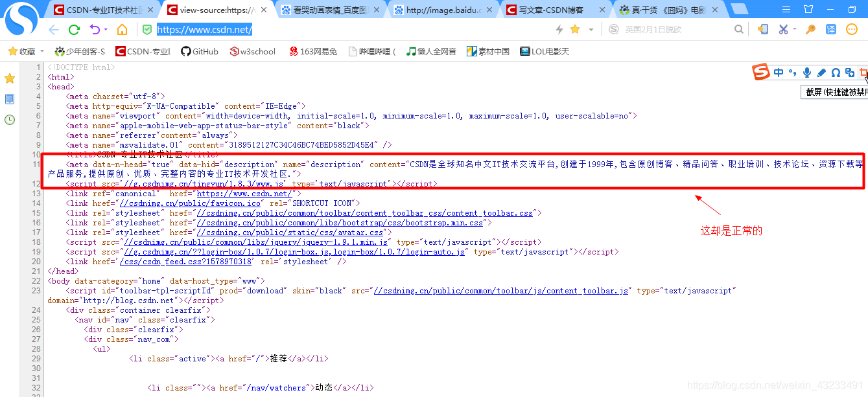This screenshot has width=868, height=397.
Task: Click the green security shield in address bar
Action: coord(147,30)
